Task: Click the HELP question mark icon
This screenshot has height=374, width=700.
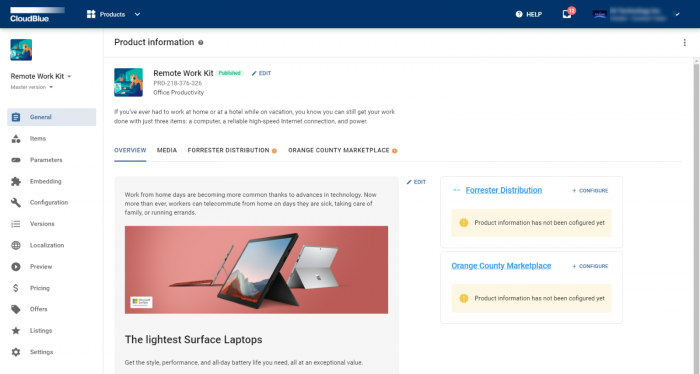Action: pyautogui.click(x=519, y=14)
